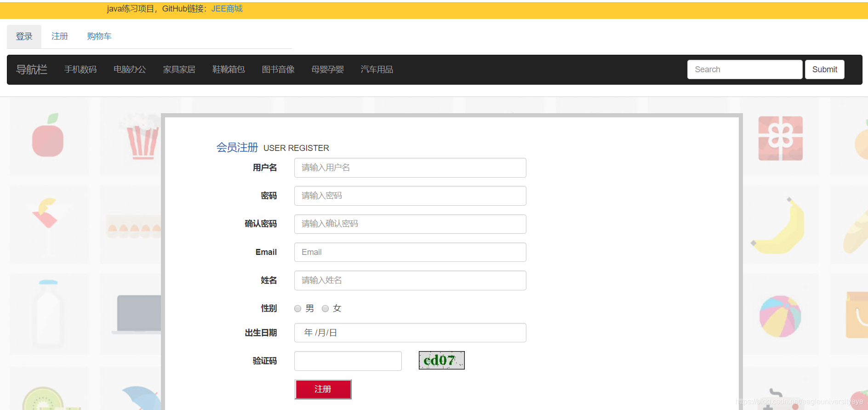Viewport: 868px width, 410px height.
Task: Select the 女 gender radio button
Action: (325, 309)
